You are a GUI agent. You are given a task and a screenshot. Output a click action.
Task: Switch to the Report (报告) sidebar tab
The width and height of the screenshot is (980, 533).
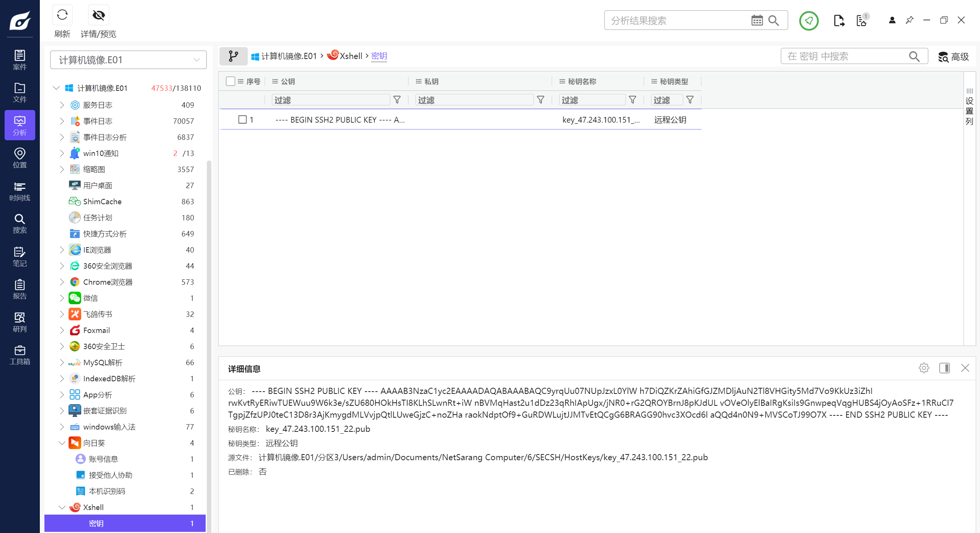click(20, 289)
